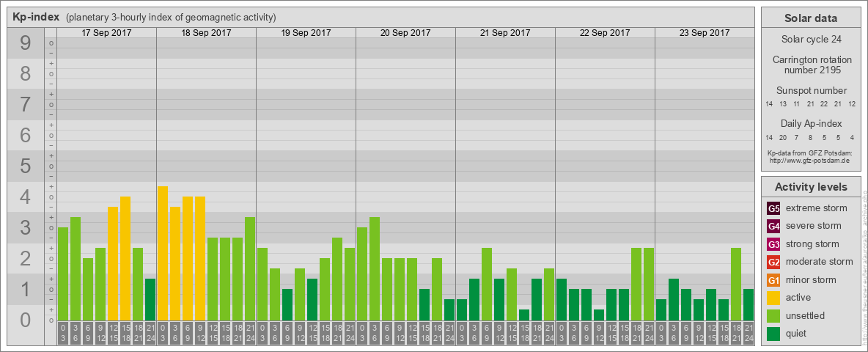Viewport: 868px width, 352px height.
Task: Click the 23 Sep '21 24' hour label
Action: 748,333
